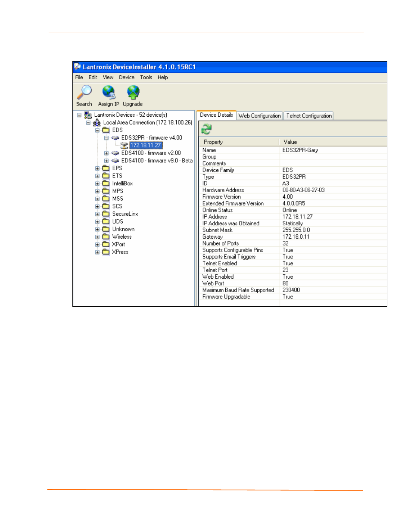Viewport: 411px width, 532px height.
Task: Click the MSS folder icon
Action: 106,199
